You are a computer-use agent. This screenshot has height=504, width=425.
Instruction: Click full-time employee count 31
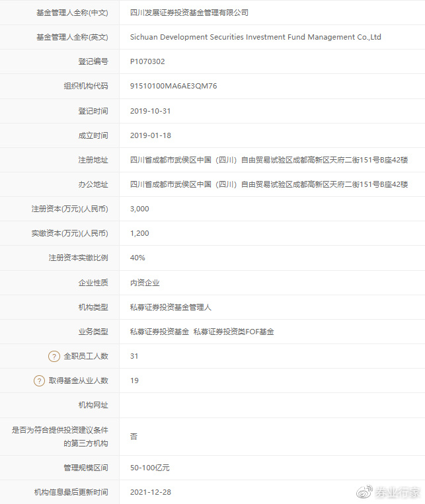point(134,356)
